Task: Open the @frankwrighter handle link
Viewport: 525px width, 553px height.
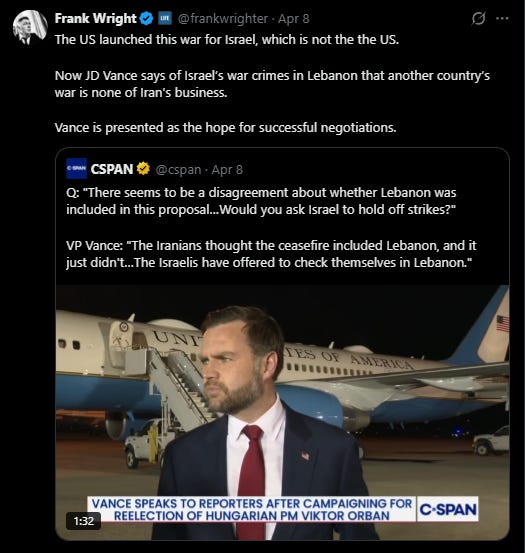Action: click(x=223, y=18)
